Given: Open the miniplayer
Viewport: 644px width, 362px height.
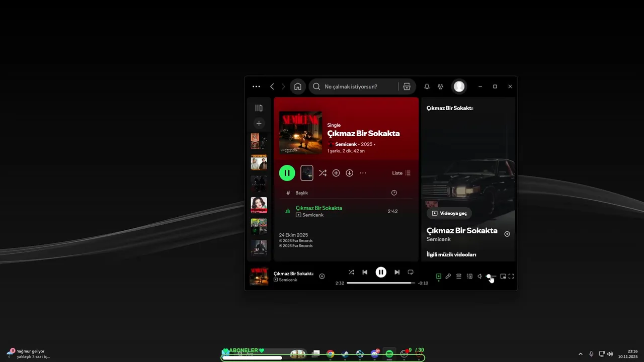Looking at the screenshot, I should pos(503,276).
